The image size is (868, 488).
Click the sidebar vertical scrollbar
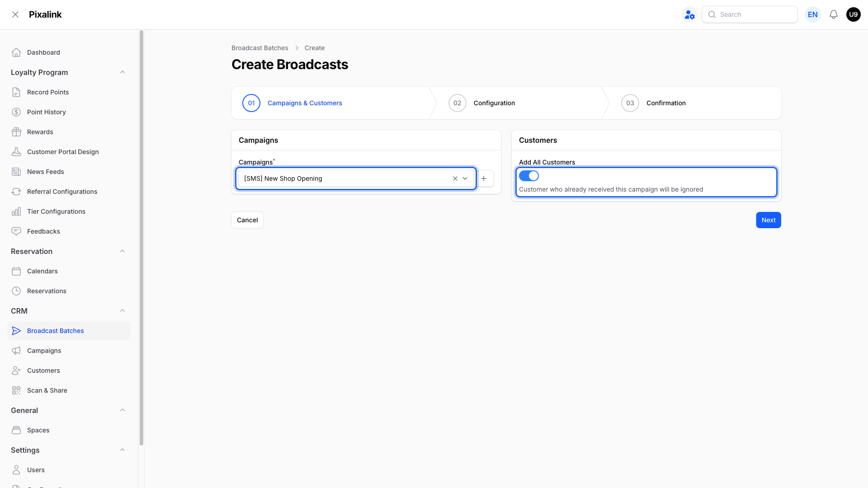pyautogui.click(x=142, y=238)
